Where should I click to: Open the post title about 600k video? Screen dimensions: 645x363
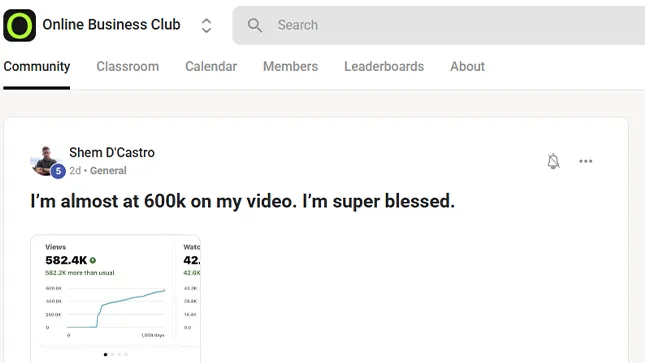tap(243, 201)
